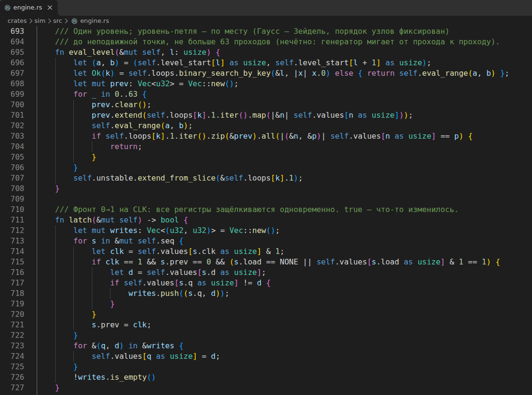Click line number 723 in the gutter
532x395 pixels.
tap(17, 345)
